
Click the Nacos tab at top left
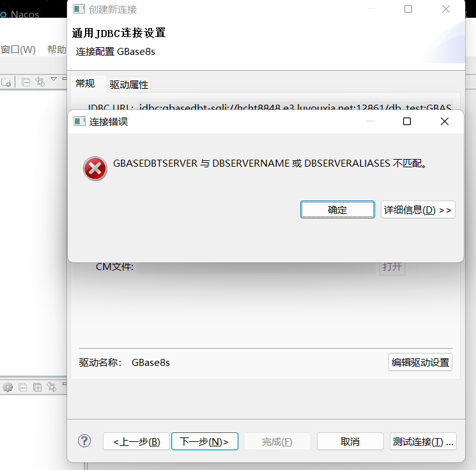(x=20, y=14)
